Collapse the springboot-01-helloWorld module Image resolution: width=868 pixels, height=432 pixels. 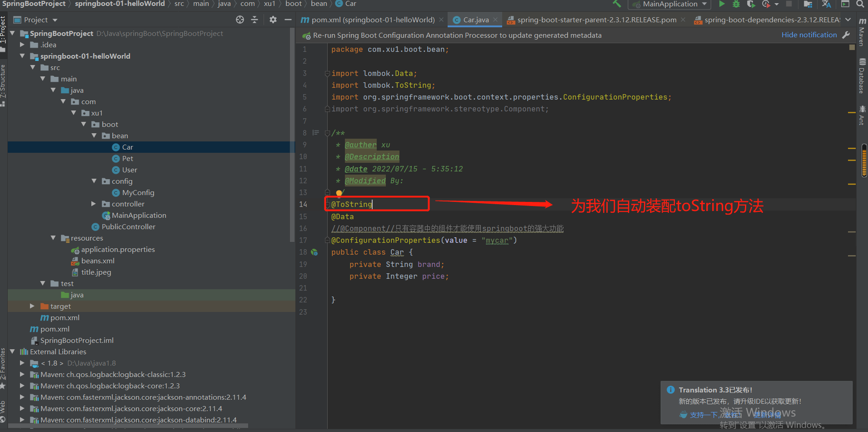22,56
